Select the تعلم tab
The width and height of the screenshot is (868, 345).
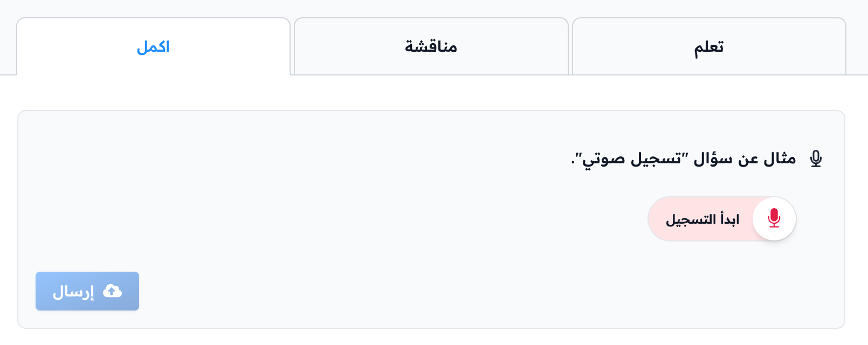(x=709, y=46)
